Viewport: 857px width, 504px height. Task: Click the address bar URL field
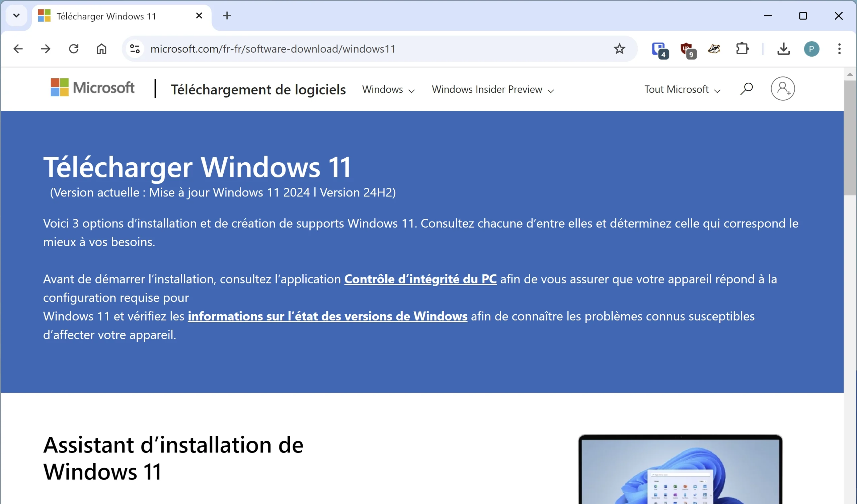(x=340, y=49)
